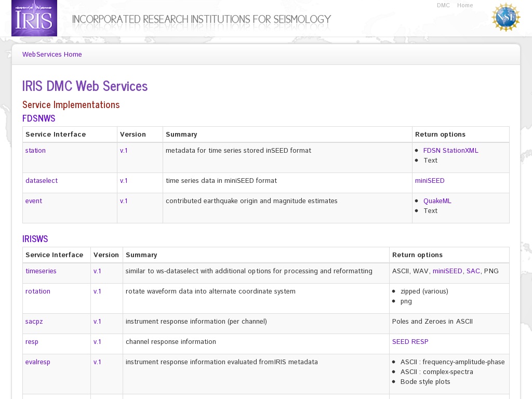Click the miniSEED link in dataselect row
Image resolution: width=532 pixels, height=399 pixels.
click(430, 181)
